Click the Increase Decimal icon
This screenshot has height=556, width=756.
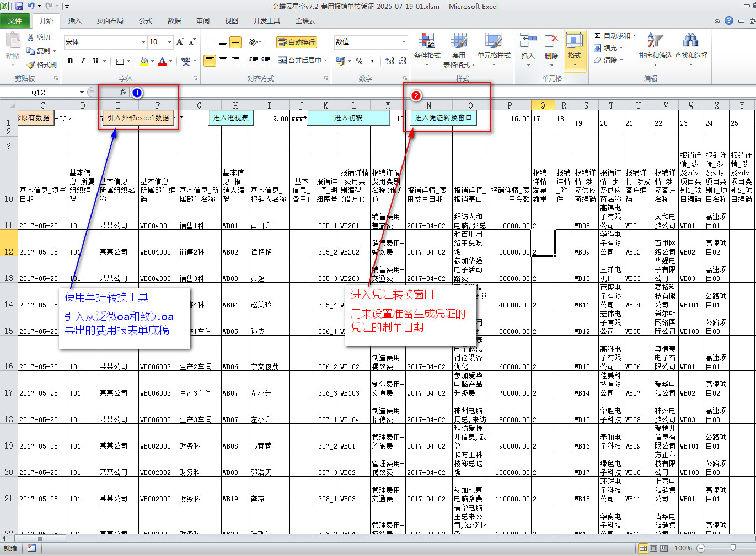(x=390, y=61)
